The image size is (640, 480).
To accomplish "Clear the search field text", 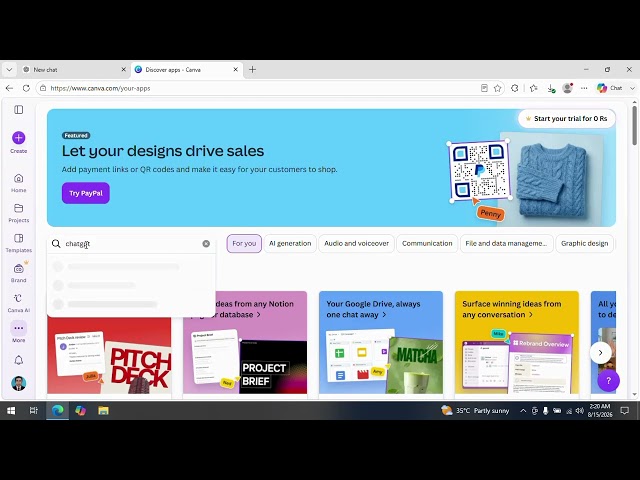I will [x=206, y=244].
